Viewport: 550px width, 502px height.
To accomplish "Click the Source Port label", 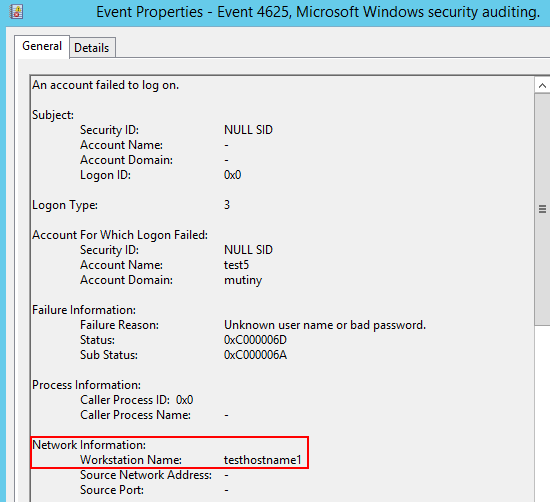I will tap(112, 490).
